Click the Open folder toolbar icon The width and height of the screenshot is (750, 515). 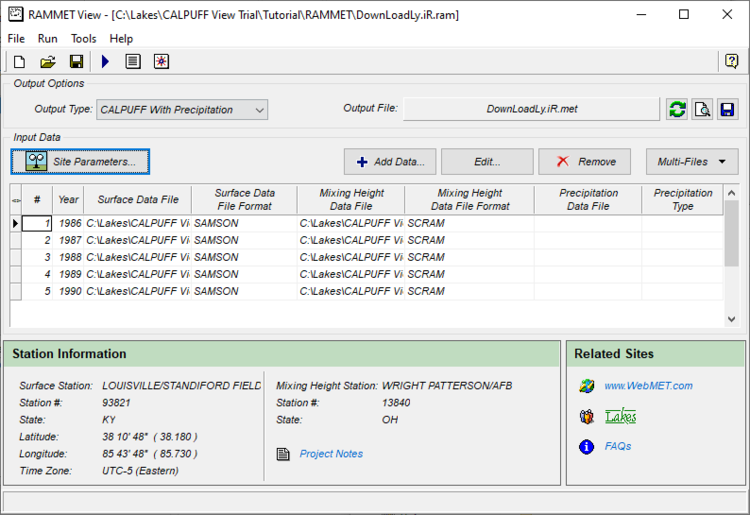pos(47,62)
